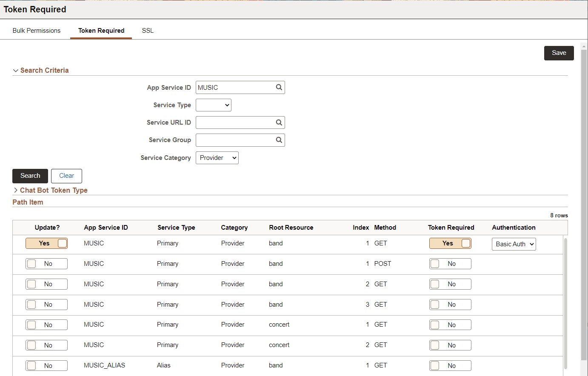This screenshot has width=588, height=376.
Task: Enable Token Required for concert index 1 row
Action: (450, 325)
